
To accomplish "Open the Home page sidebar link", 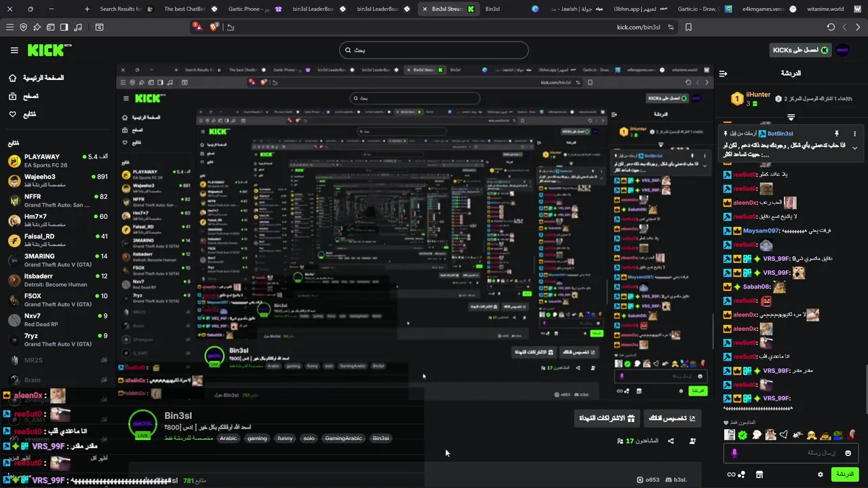I will (x=36, y=78).
